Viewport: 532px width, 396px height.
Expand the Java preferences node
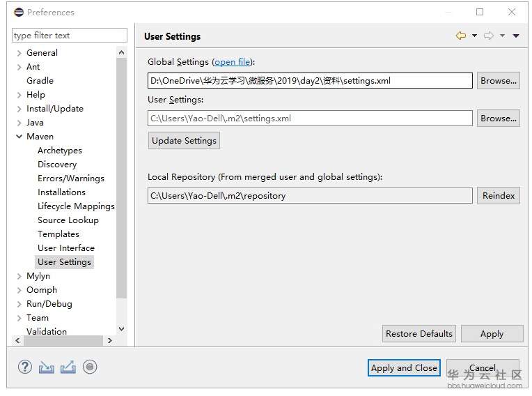pyautogui.click(x=19, y=123)
